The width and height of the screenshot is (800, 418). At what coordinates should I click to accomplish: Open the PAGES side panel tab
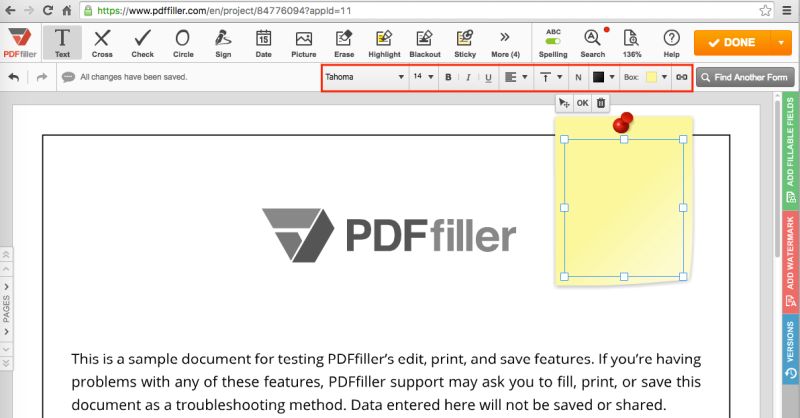[x=6, y=309]
